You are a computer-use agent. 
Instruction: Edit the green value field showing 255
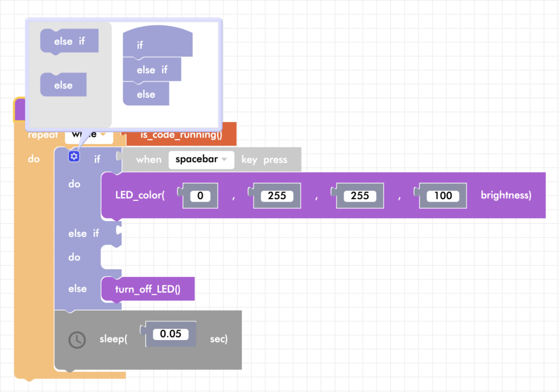coord(277,195)
